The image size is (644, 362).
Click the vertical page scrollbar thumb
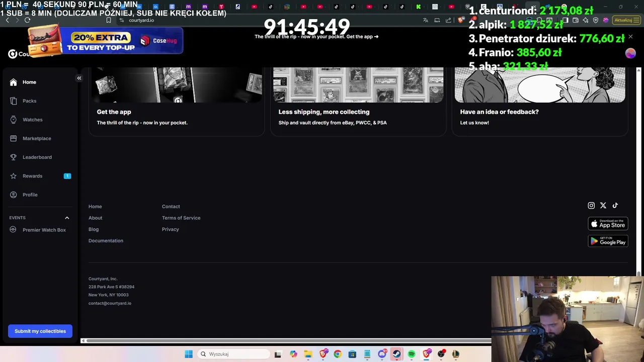pyautogui.click(x=639, y=274)
